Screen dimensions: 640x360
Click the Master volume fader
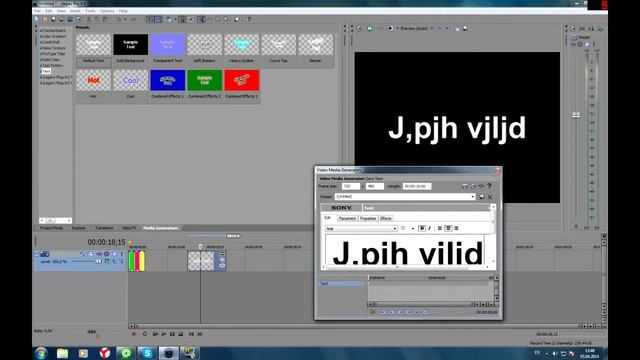click(576, 116)
